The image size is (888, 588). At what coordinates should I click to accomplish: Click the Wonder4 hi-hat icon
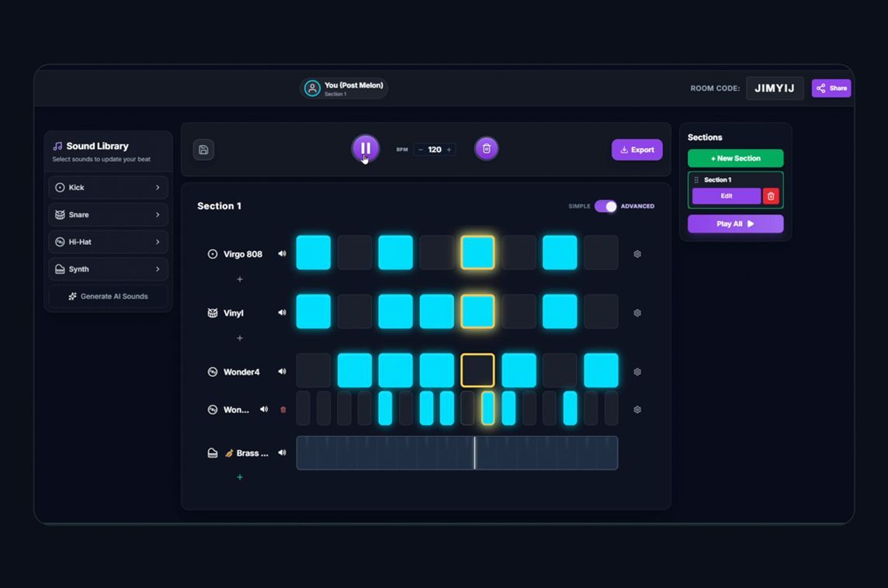click(213, 372)
